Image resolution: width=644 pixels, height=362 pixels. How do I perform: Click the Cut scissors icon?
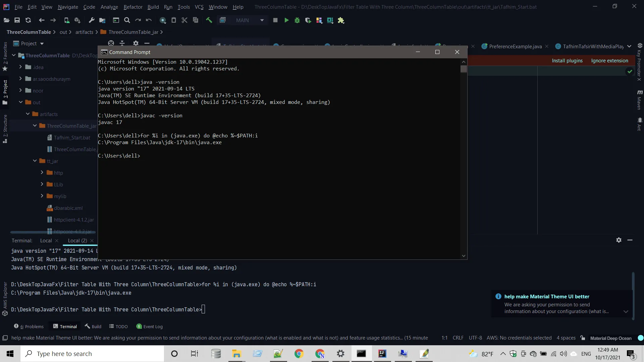[184, 20]
